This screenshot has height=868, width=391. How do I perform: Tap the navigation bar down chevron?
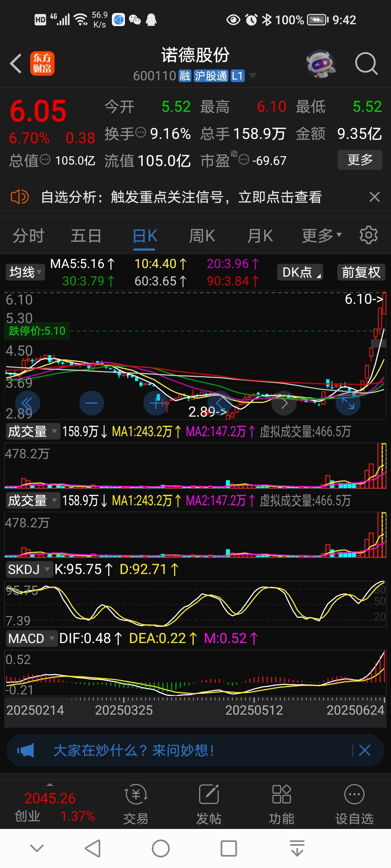click(37, 848)
